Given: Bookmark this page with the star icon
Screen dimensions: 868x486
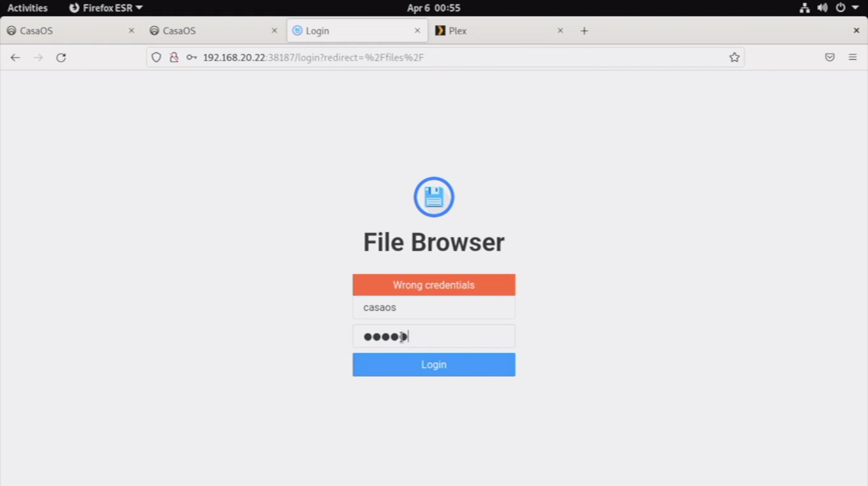Looking at the screenshot, I should point(734,57).
